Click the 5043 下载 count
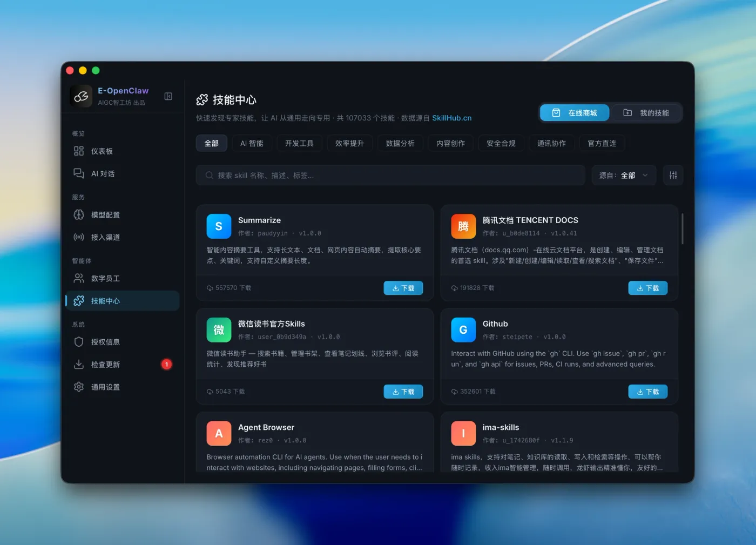Viewport: 756px width, 545px height. point(230,392)
